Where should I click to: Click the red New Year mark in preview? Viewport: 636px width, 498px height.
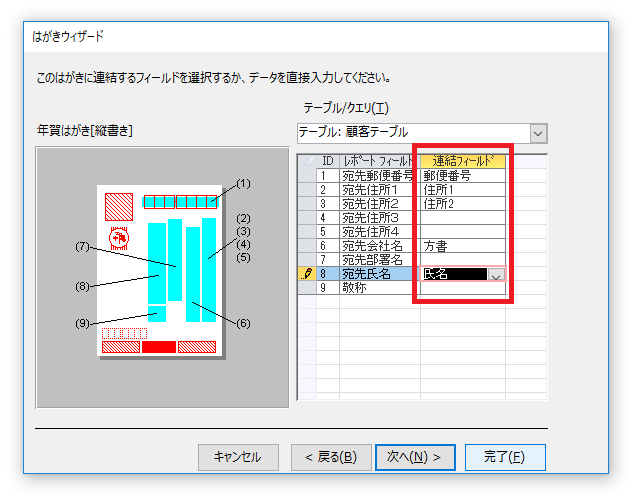(119, 238)
